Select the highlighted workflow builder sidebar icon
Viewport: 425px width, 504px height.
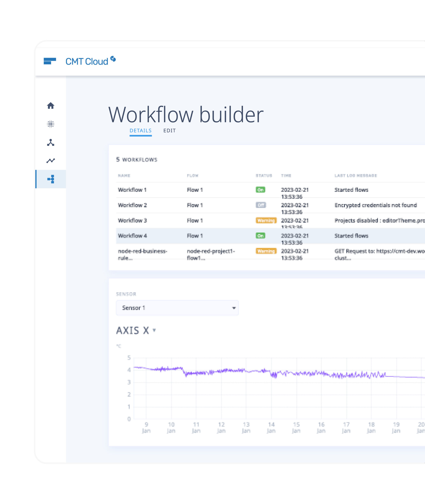[51, 179]
